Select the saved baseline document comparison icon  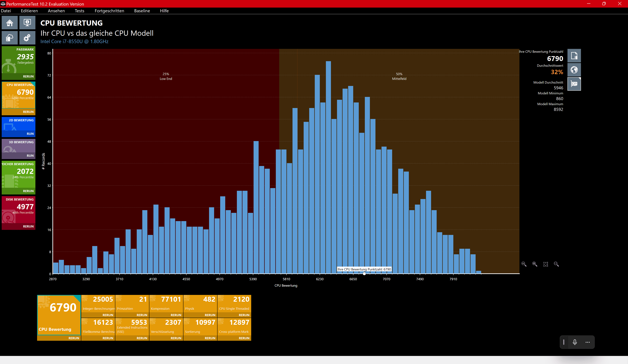click(574, 56)
